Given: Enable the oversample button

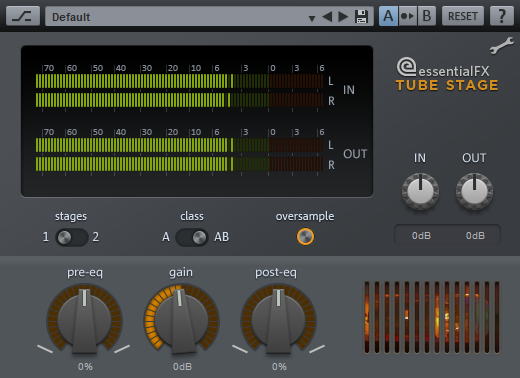Looking at the screenshot, I should pos(305,237).
